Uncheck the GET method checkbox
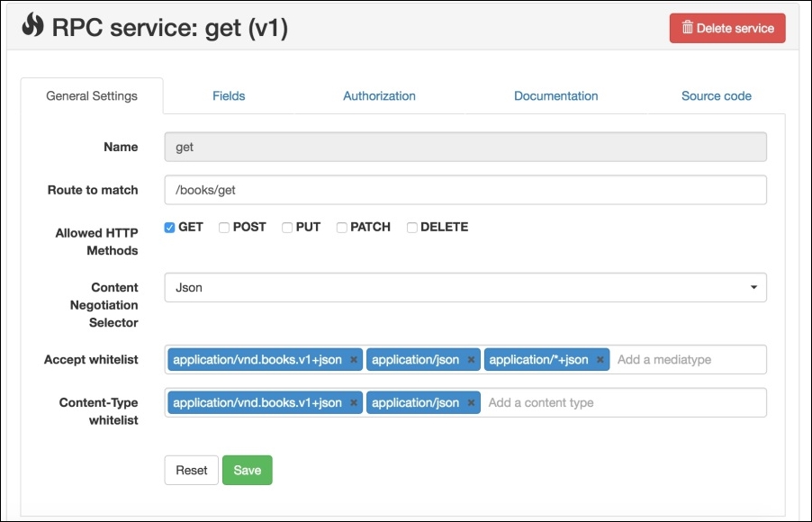The width and height of the screenshot is (812, 522). point(169,228)
